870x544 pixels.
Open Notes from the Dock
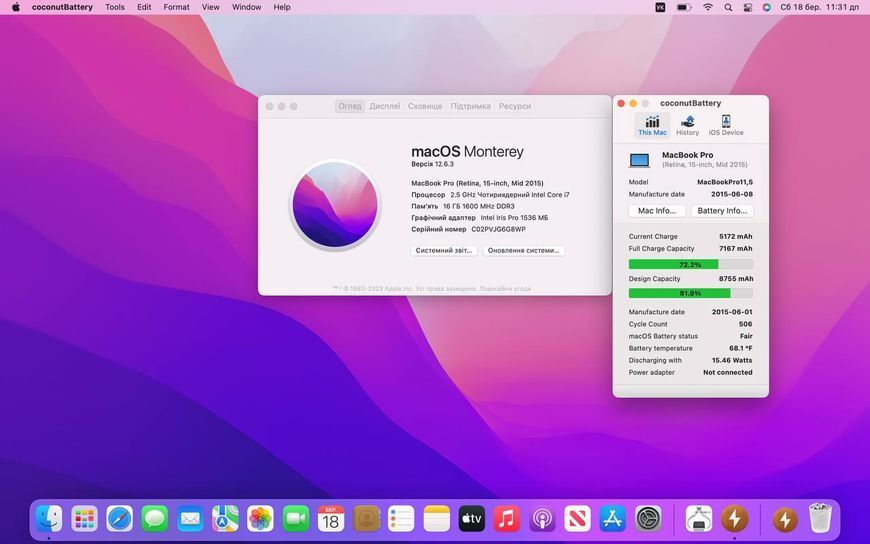click(x=437, y=519)
